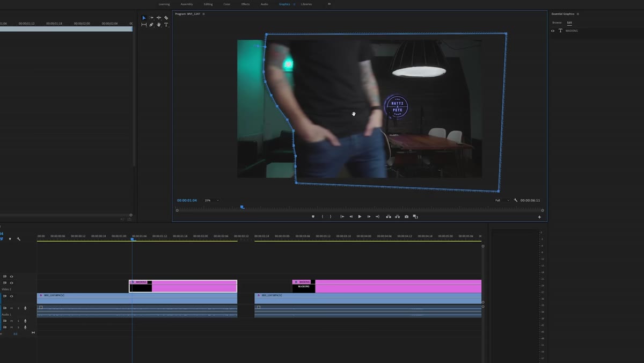Select the Hand tool
The height and width of the screenshot is (363, 644).
[159, 25]
